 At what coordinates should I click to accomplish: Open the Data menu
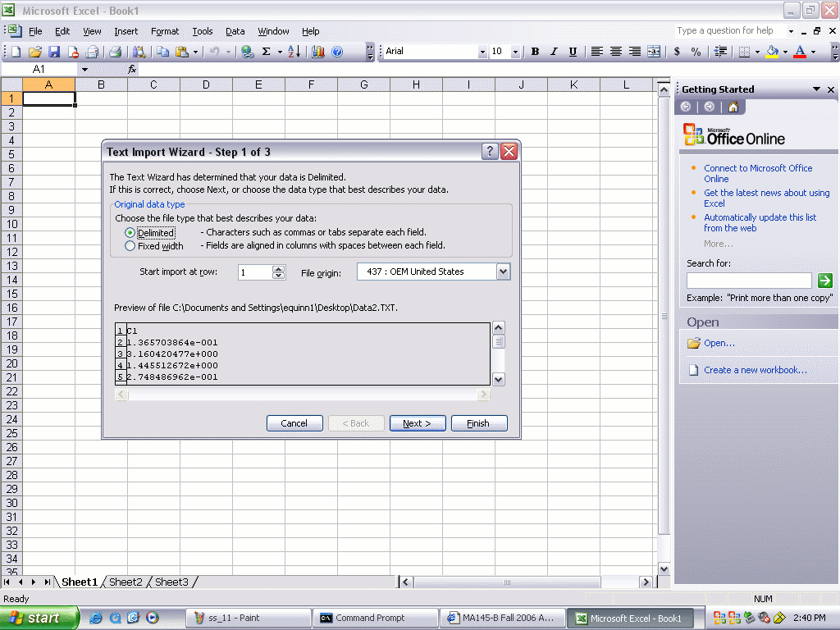pyautogui.click(x=235, y=31)
